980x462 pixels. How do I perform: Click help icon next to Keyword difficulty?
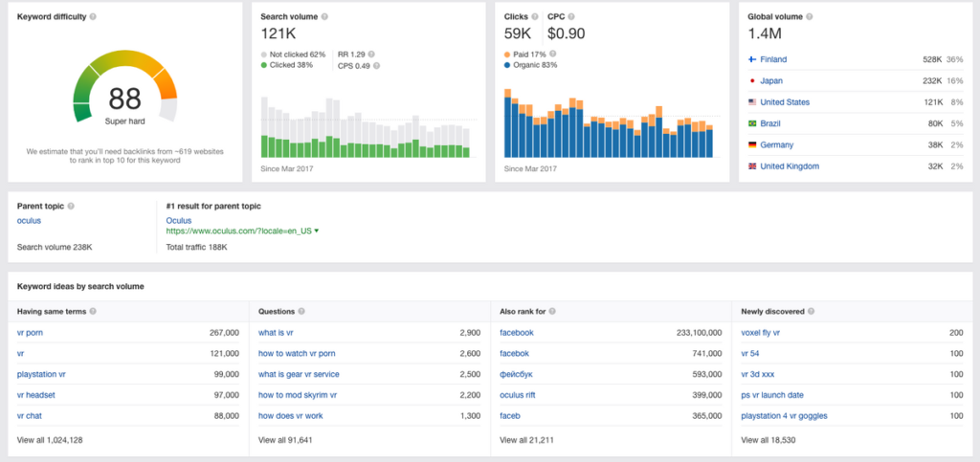[93, 17]
